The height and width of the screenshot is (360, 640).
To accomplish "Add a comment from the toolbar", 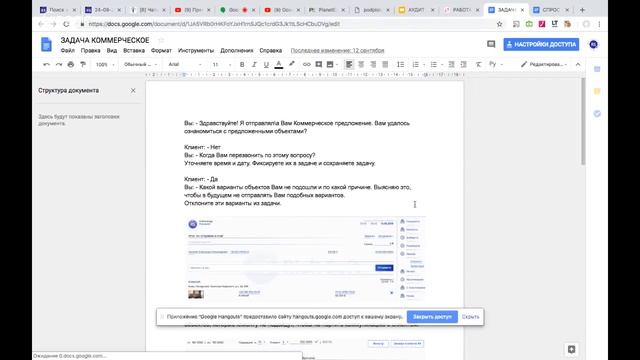I will click(319, 64).
